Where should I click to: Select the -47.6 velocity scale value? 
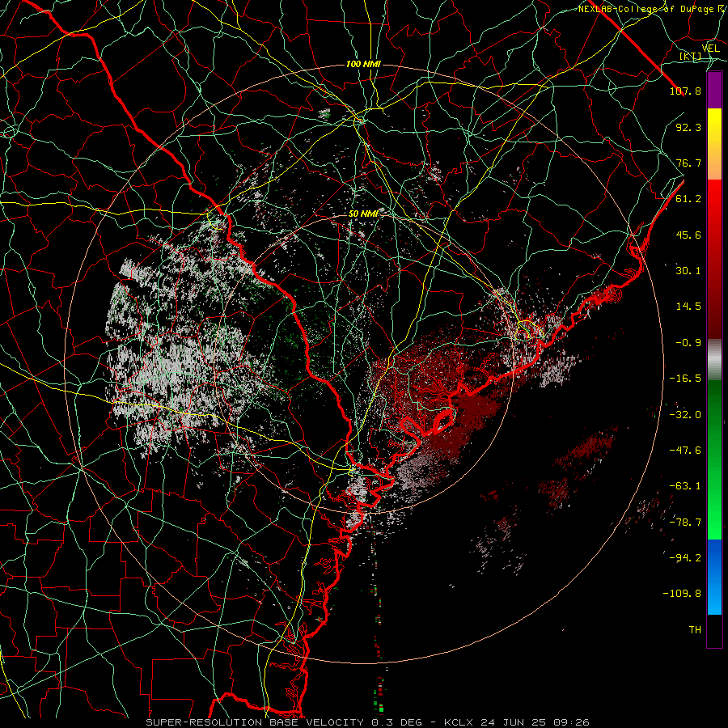[x=685, y=451]
